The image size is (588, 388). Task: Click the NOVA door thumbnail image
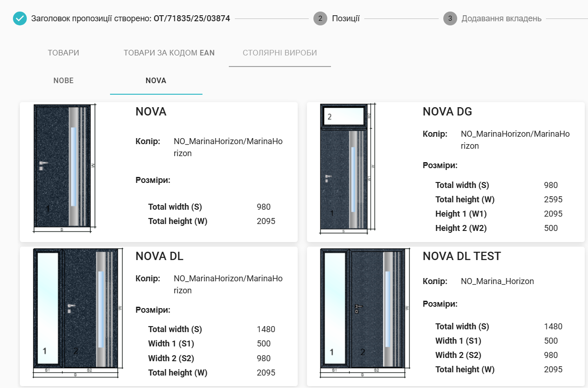pyautogui.click(x=64, y=167)
